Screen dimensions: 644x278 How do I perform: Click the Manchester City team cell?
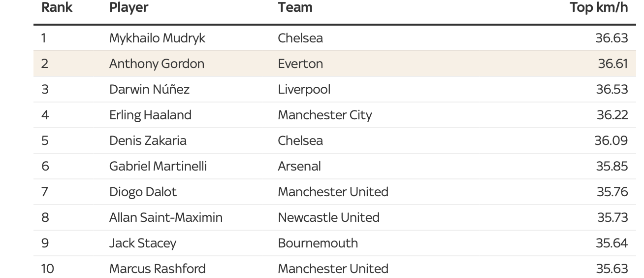tap(324, 115)
